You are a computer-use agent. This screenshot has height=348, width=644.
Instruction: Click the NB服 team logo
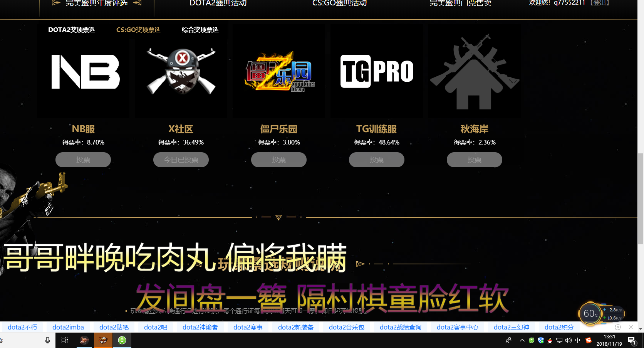[x=85, y=72]
